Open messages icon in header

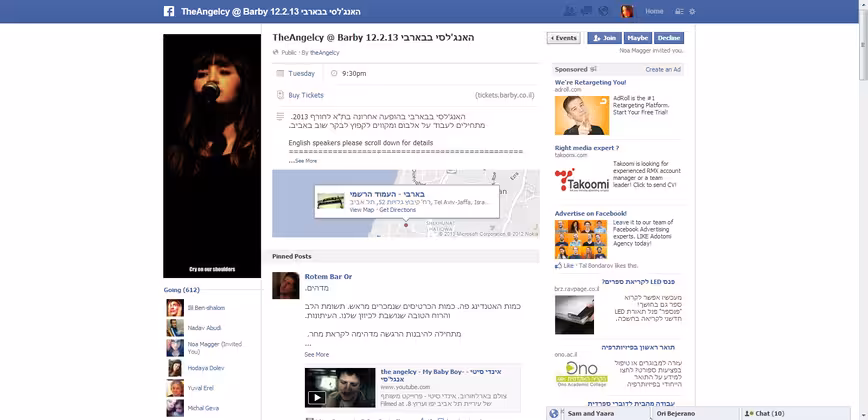(587, 11)
